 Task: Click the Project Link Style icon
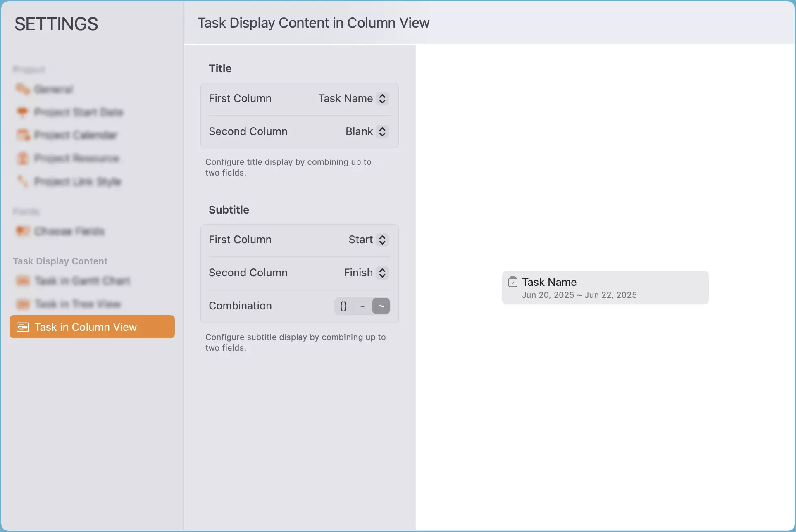(x=23, y=181)
